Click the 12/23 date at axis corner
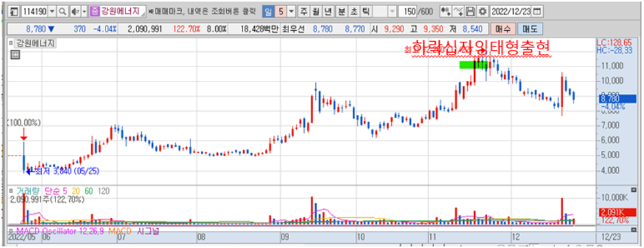This screenshot has height=248, width=644. 611,237
